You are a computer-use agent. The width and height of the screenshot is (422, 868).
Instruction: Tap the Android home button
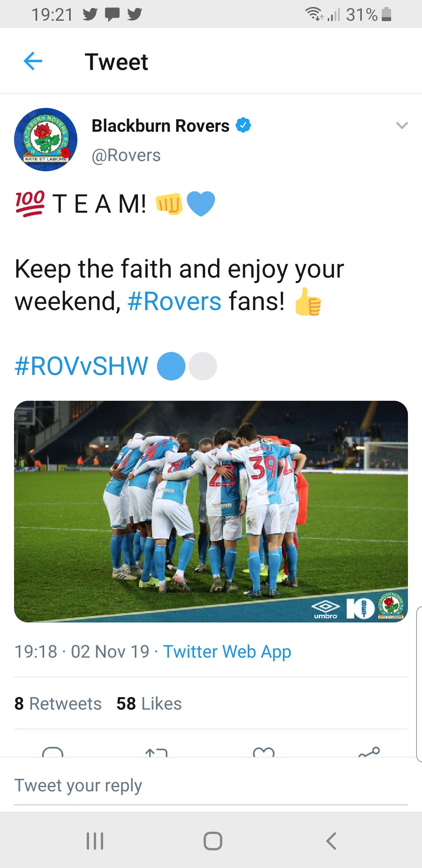point(213,841)
